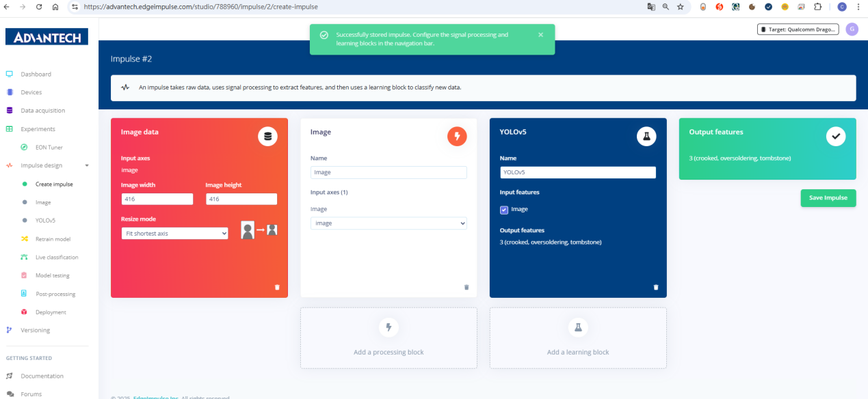Collapse the Impulse design section arrow

point(87,165)
